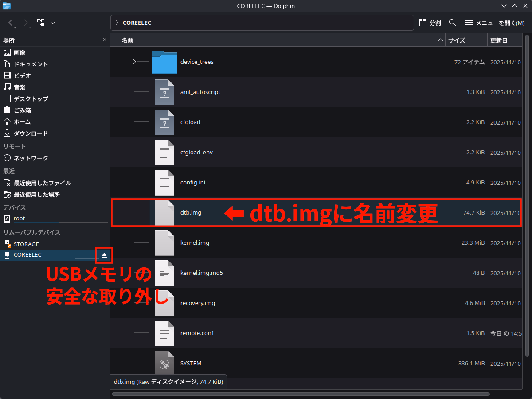
Task: Click the kernel.img.md5 file name
Action: tap(202, 273)
